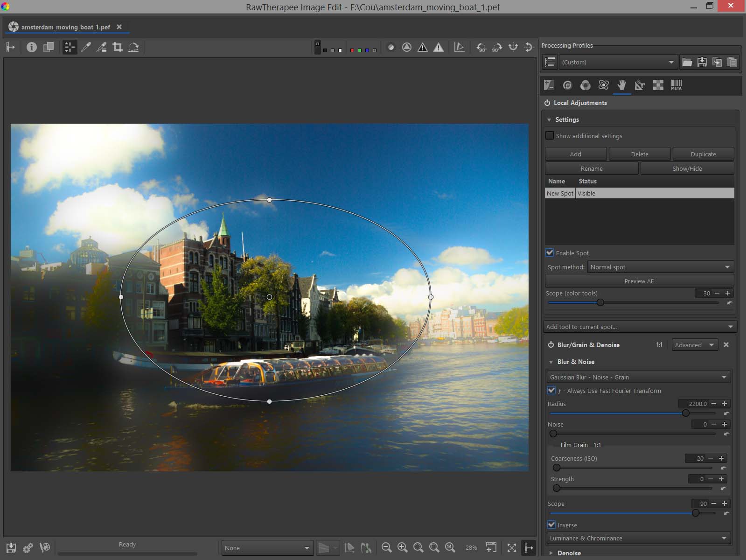The width and height of the screenshot is (746, 560).
Task: Switch to the Local Adjustments hand tab
Action: tap(621, 85)
